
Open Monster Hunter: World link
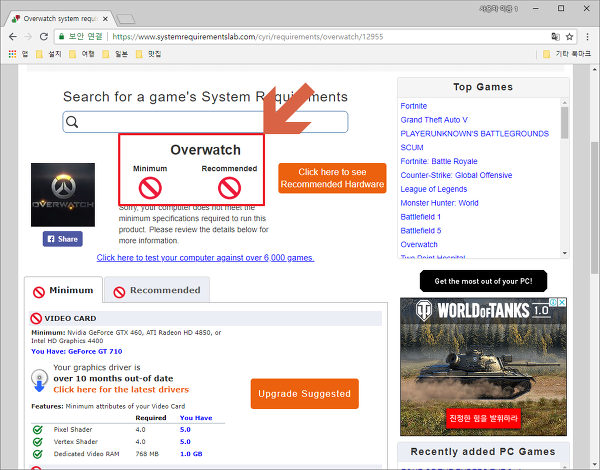point(439,203)
